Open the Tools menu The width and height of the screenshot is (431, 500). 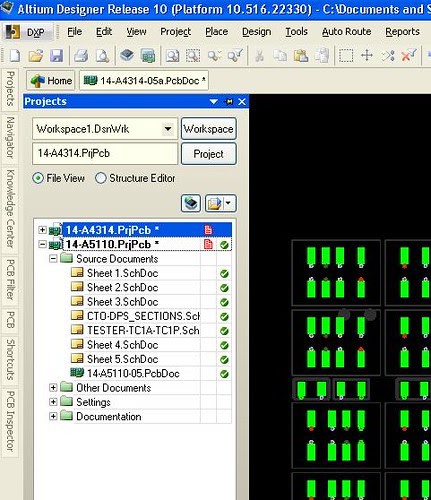(x=296, y=32)
